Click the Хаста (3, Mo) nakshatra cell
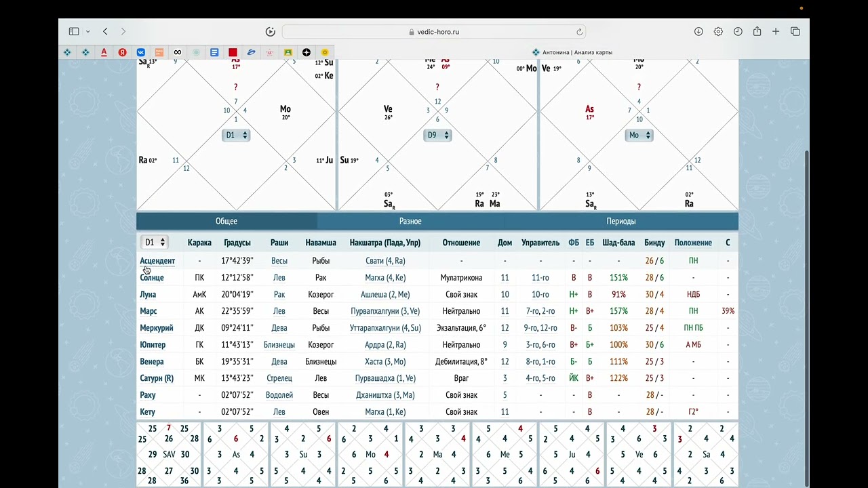Viewport: 868px width, 488px height. coord(385,362)
